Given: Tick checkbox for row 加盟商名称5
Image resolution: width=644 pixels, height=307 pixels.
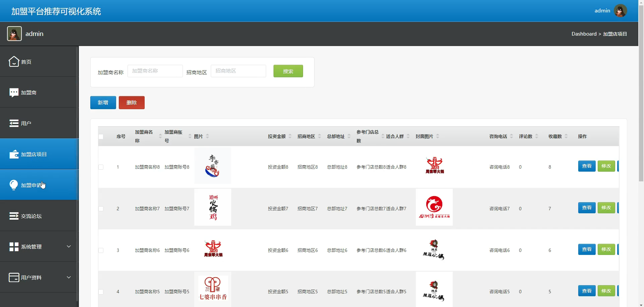Looking at the screenshot, I should (x=101, y=292).
